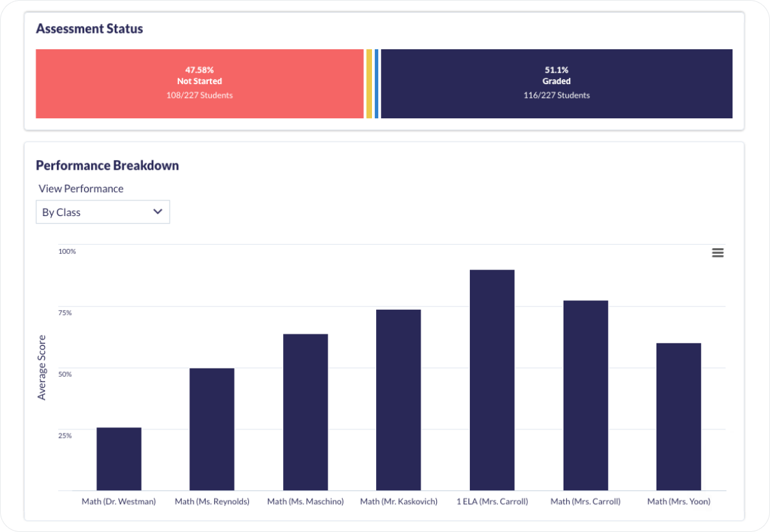The image size is (770, 532).
Task: Click the thin yellow status segment
Action: pos(369,83)
